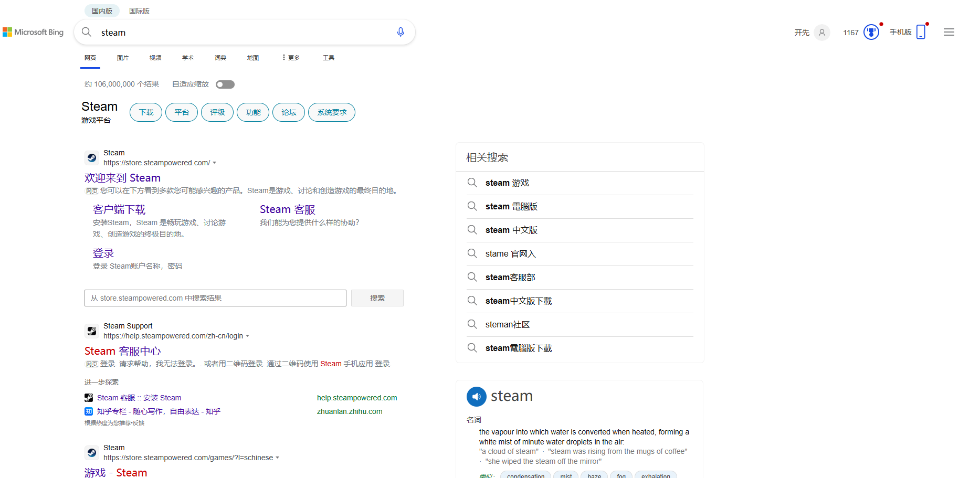980x478 pixels.
Task: Select the 学术 search tab
Action: tap(188, 58)
